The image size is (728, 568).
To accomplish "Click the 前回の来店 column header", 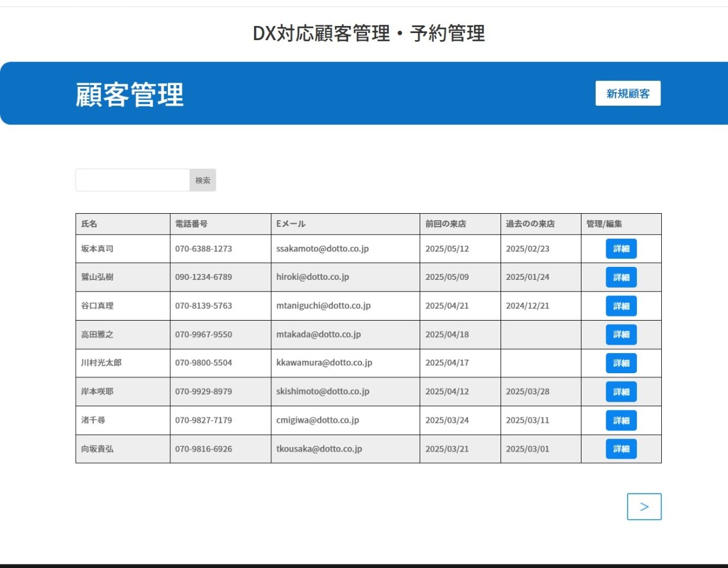I will 446,224.
